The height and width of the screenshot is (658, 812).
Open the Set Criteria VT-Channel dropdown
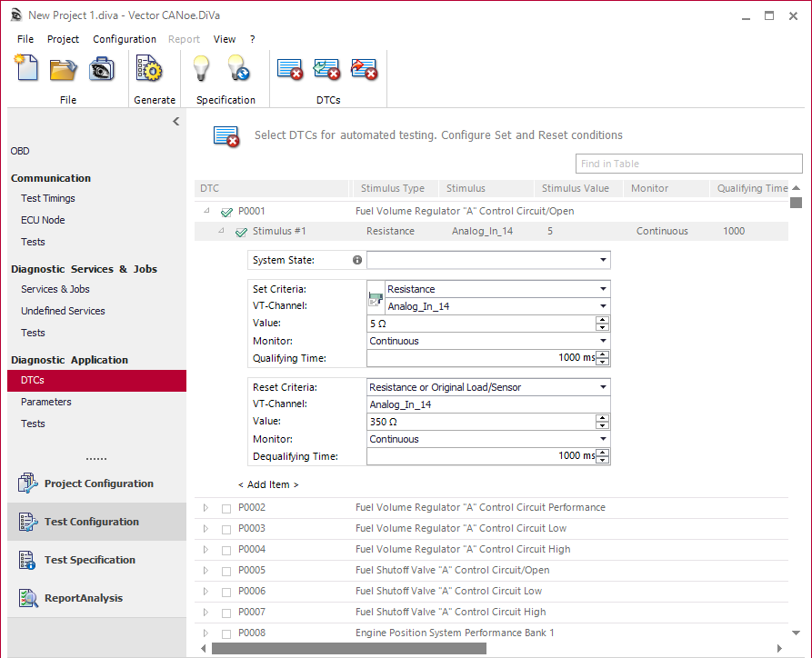[x=603, y=306]
